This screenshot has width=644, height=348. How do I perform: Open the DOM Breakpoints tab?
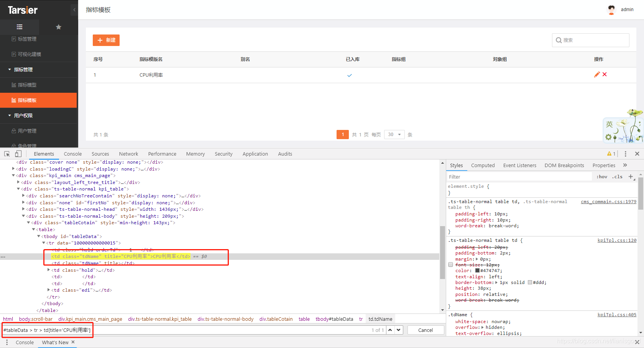[564, 165]
